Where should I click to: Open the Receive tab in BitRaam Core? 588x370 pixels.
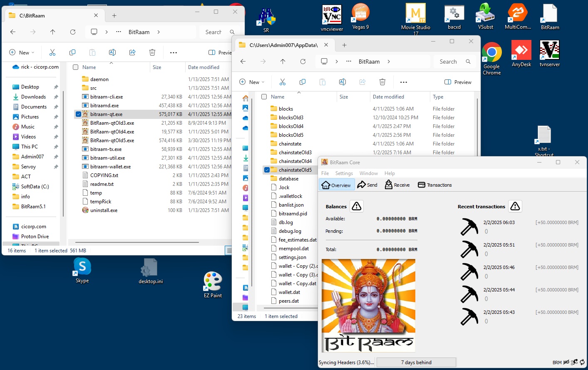(397, 185)
